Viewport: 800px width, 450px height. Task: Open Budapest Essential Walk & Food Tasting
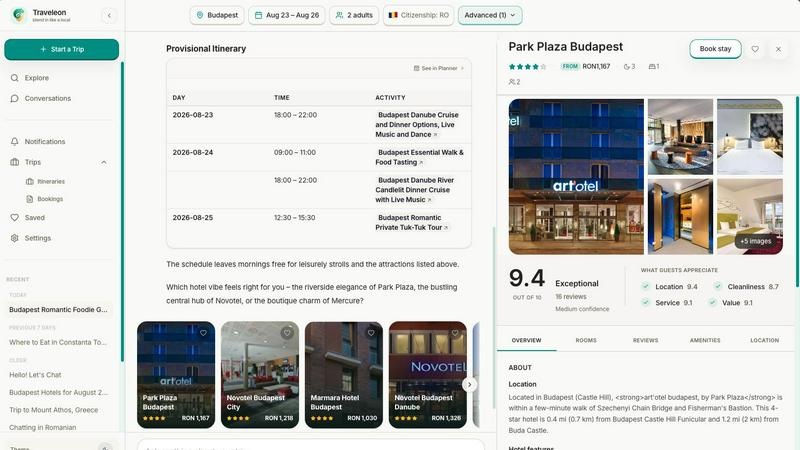click(419, 157)
